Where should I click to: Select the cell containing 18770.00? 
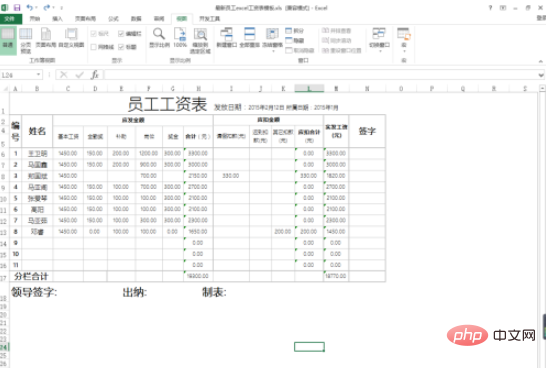point(336,276)
